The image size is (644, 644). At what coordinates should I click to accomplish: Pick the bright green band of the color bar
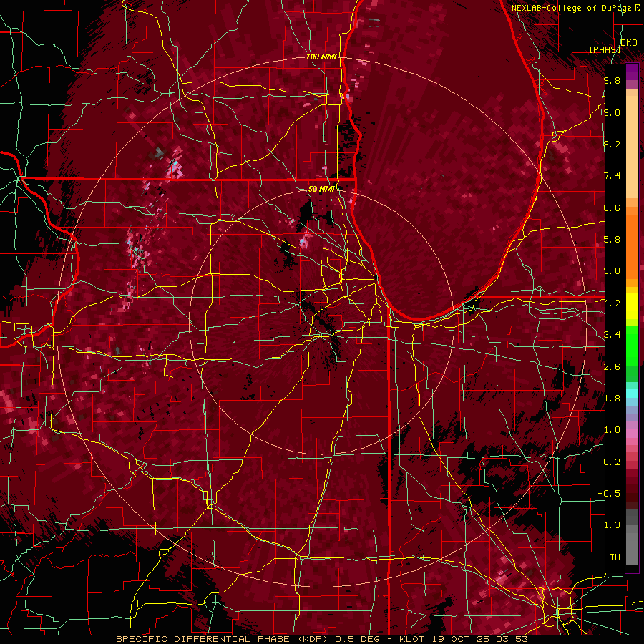pos(632,345)
